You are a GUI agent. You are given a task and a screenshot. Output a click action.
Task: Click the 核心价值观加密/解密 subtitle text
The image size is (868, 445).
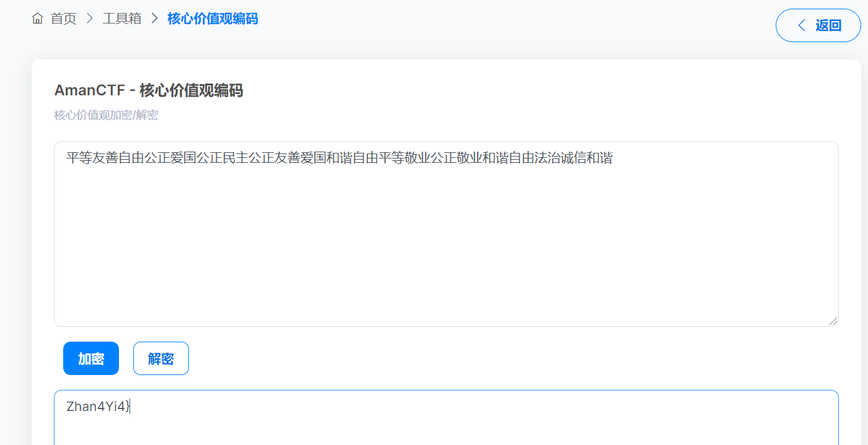click(106, 115)
